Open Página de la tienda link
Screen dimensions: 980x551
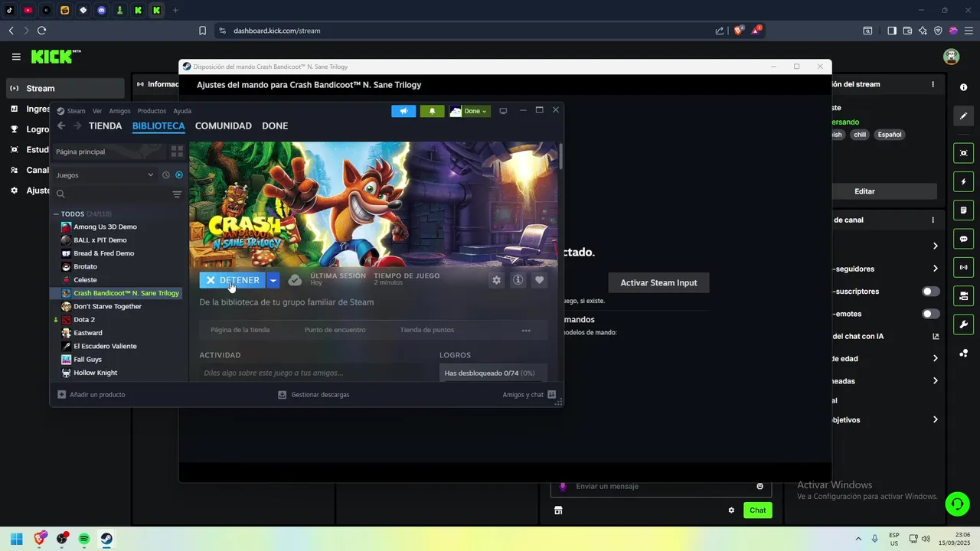(x=240, y=330)
